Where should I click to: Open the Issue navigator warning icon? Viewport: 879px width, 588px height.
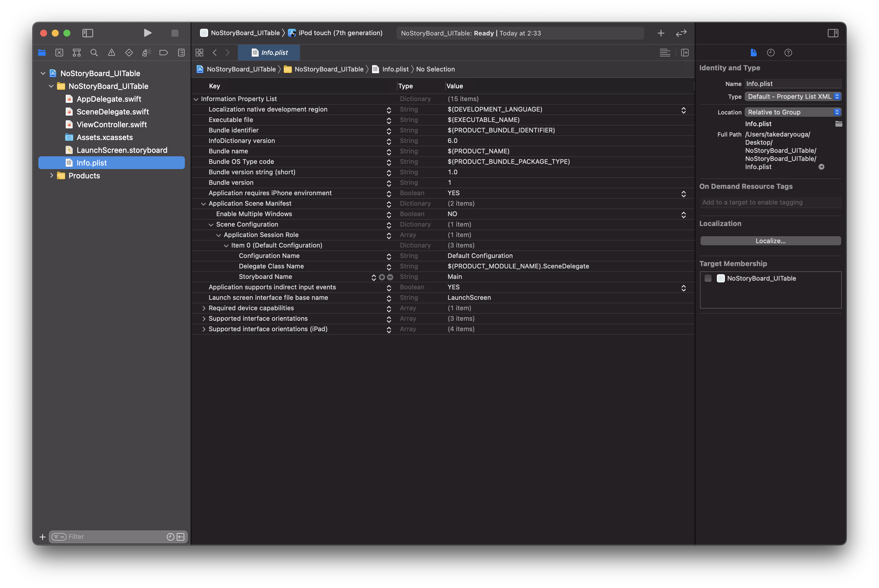tap(111, 53)
